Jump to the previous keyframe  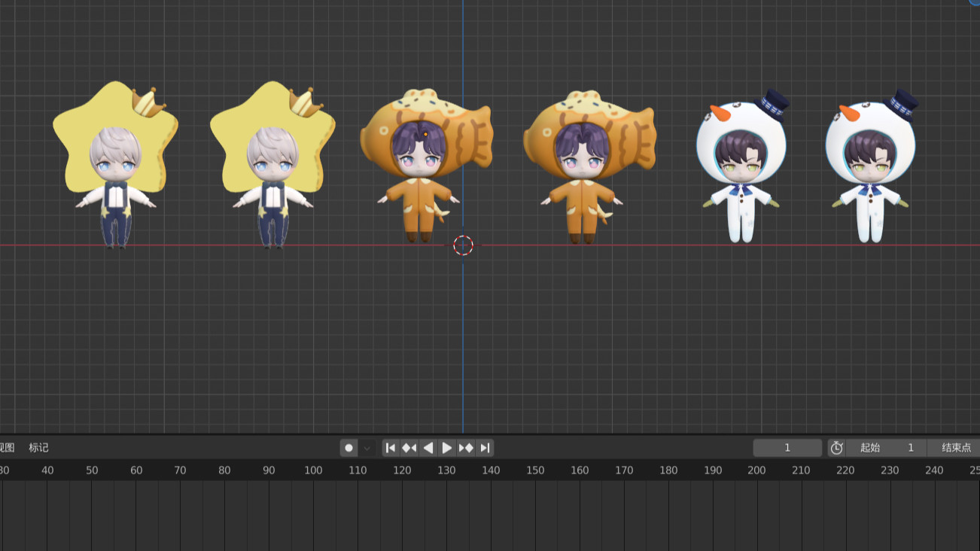pos(409,448)
